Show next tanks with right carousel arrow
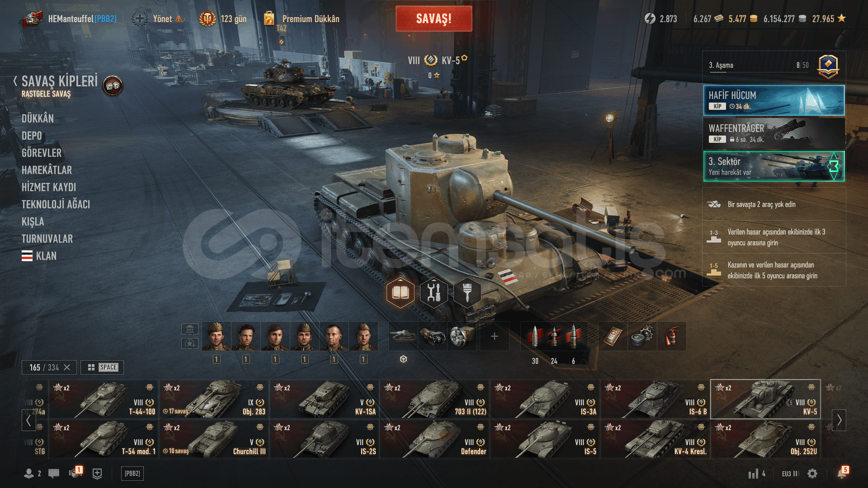 [839, 420]
